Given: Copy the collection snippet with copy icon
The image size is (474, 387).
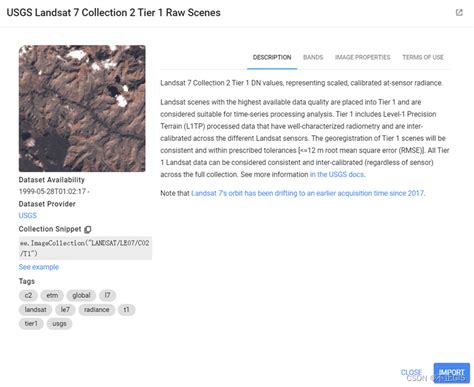Looking at the screenshot, I should point(88,229).
